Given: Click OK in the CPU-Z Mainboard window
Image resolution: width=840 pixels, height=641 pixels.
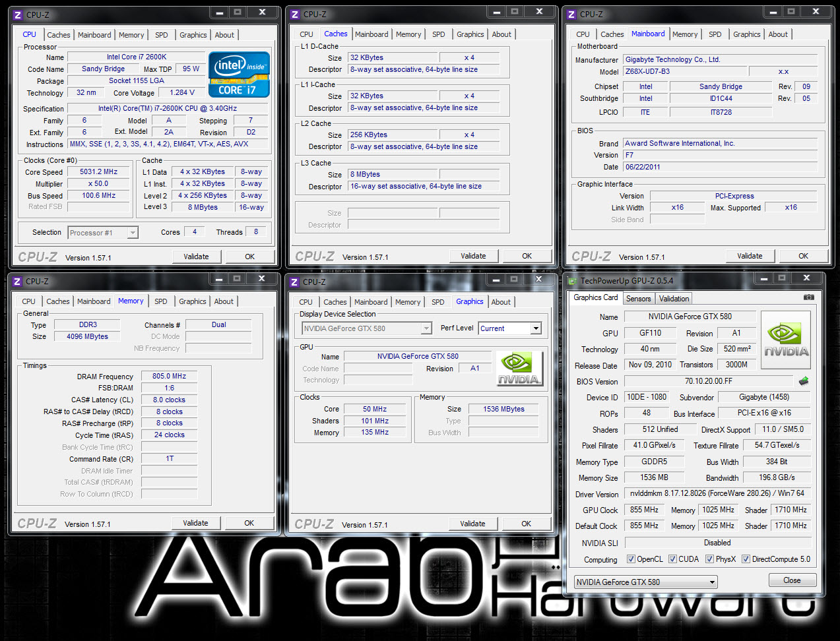Looking at the screenshot, I should [803, 256].
